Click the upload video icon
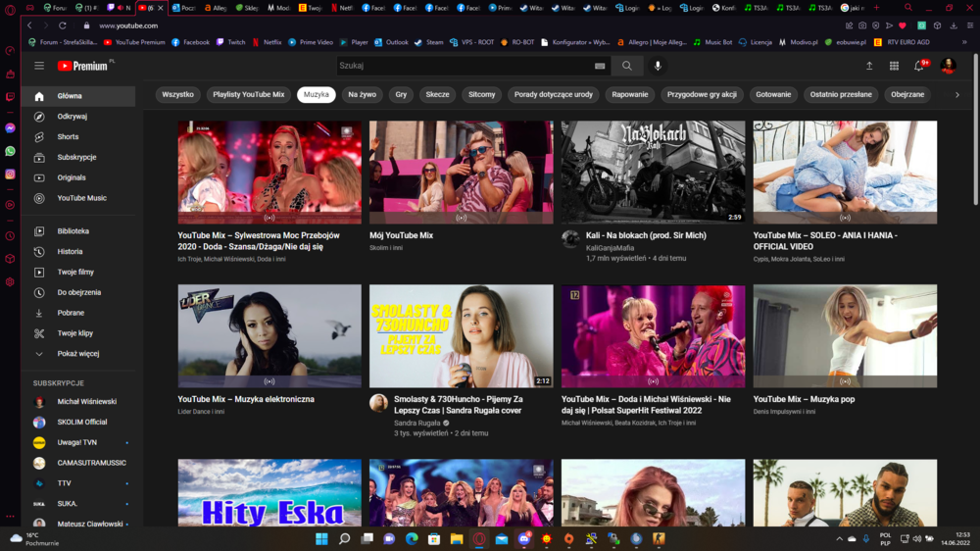This screenshot has height=551, width=980. [x=868, y=66]
